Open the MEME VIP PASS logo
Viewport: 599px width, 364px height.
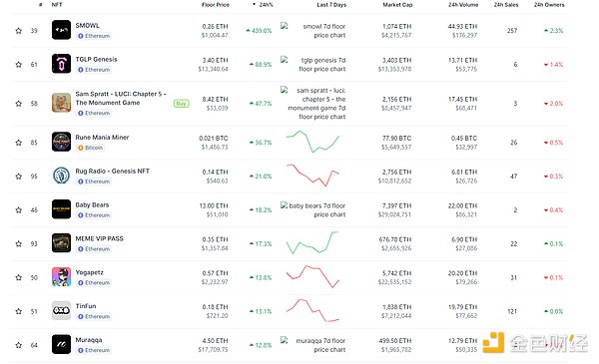(x=61, y=243)
